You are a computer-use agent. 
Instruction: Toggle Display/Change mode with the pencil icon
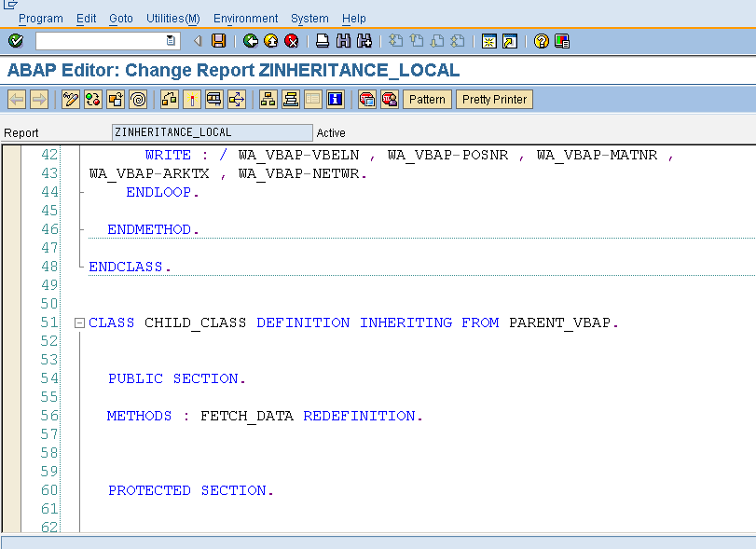click(x=70, y=99)
